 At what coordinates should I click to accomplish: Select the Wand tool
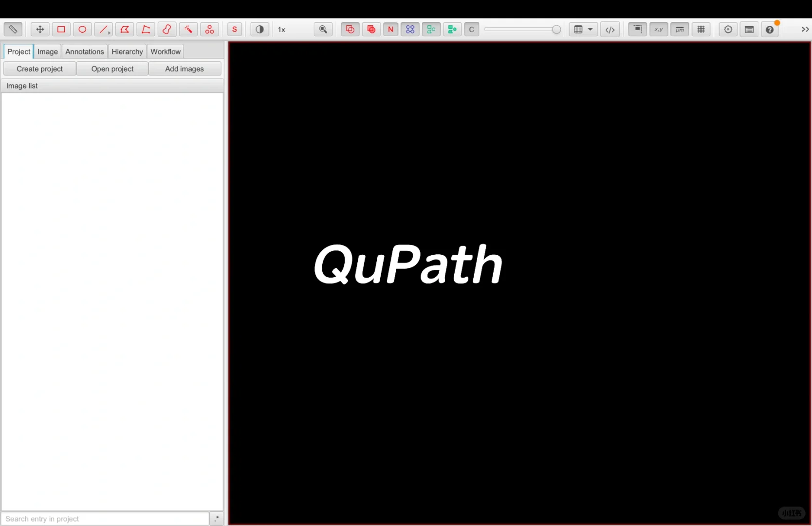coord(188,30)
